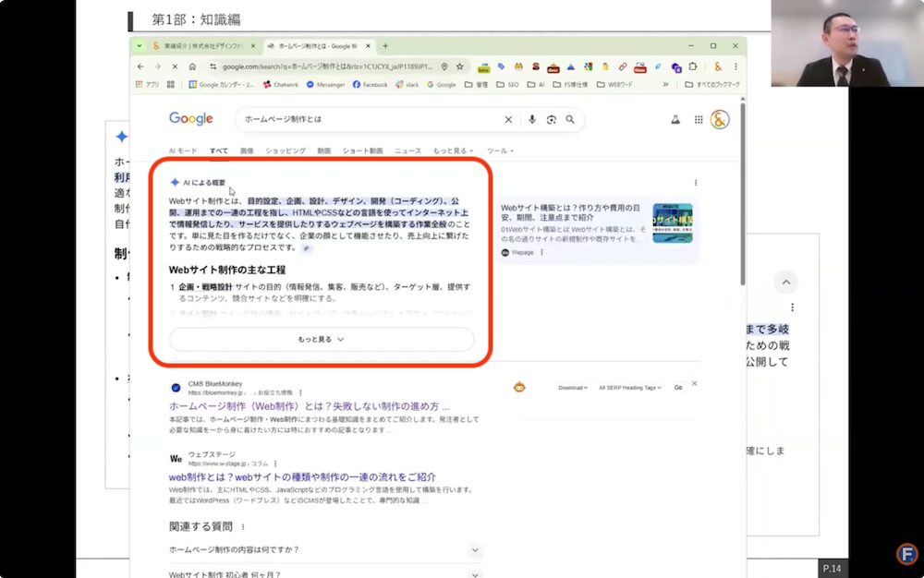Image resolution: width=924 pixels, height=578 pixels.
Task: Open the Google account profile avatar
Action: click(x=719, y=119)
